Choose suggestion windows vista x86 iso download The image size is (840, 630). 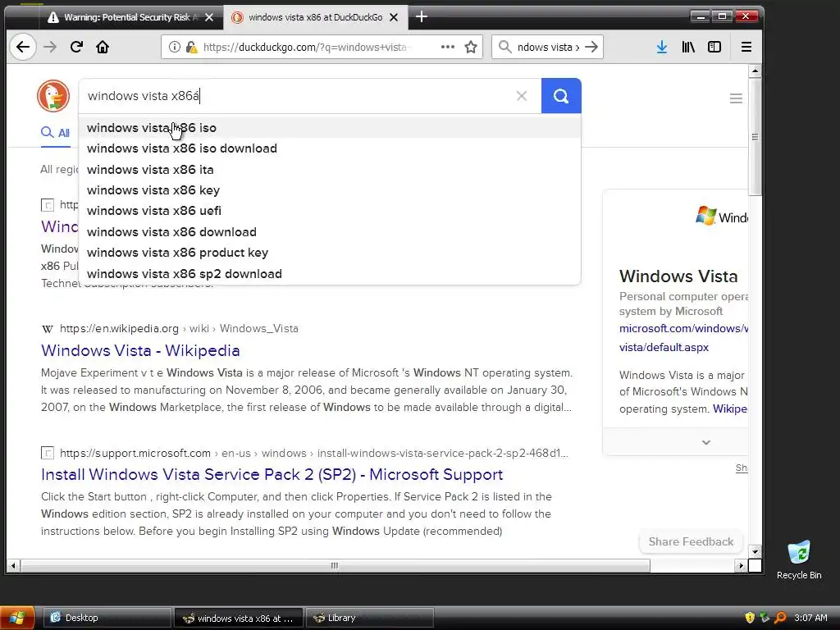(x=330, y=148)
